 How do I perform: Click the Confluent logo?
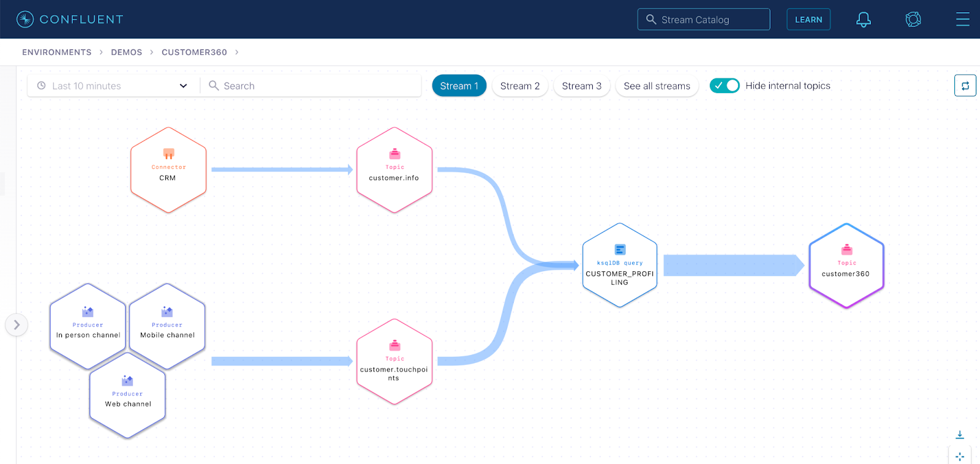[70, 20]
